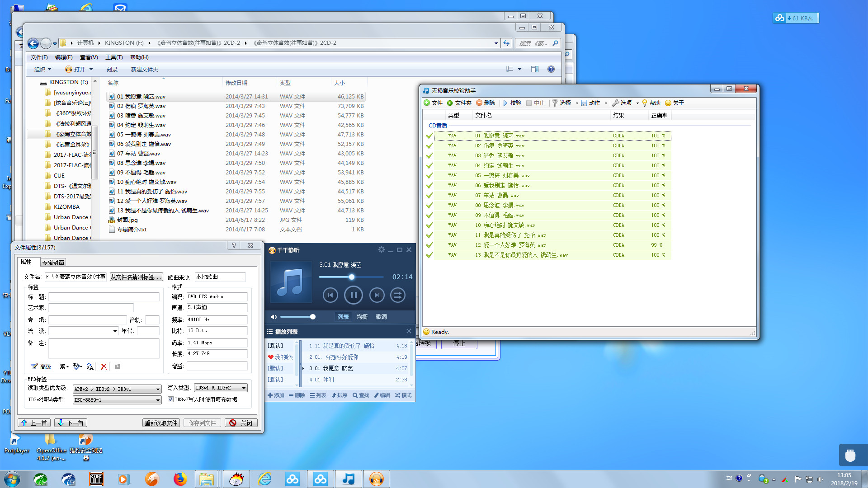
Task: Click Explorer address refresh icon
Action: [506, 43]
